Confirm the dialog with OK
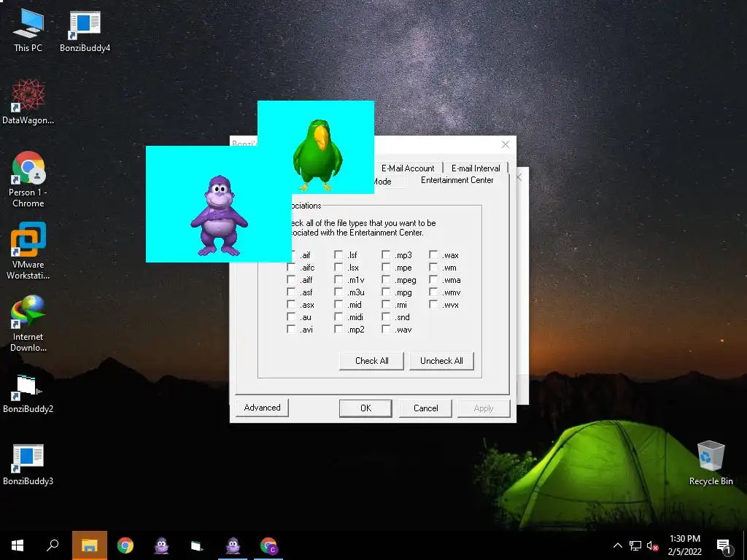 coord(365,408)
